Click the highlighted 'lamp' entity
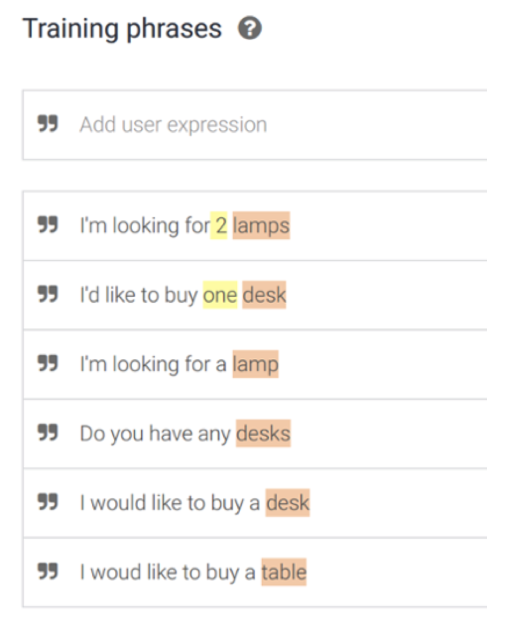The width and height of the screenshot is (512, 622). point(255,364)
